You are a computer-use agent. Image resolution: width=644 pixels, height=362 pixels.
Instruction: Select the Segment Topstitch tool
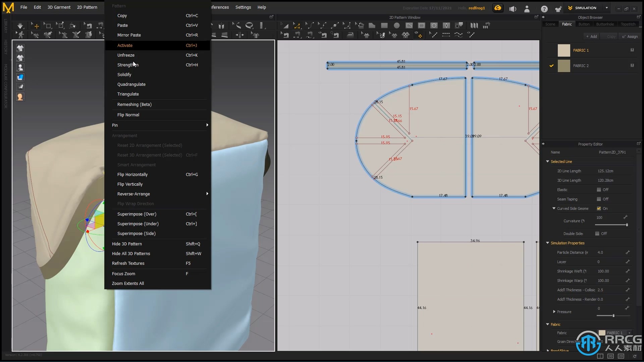click(x=446, y=35)
